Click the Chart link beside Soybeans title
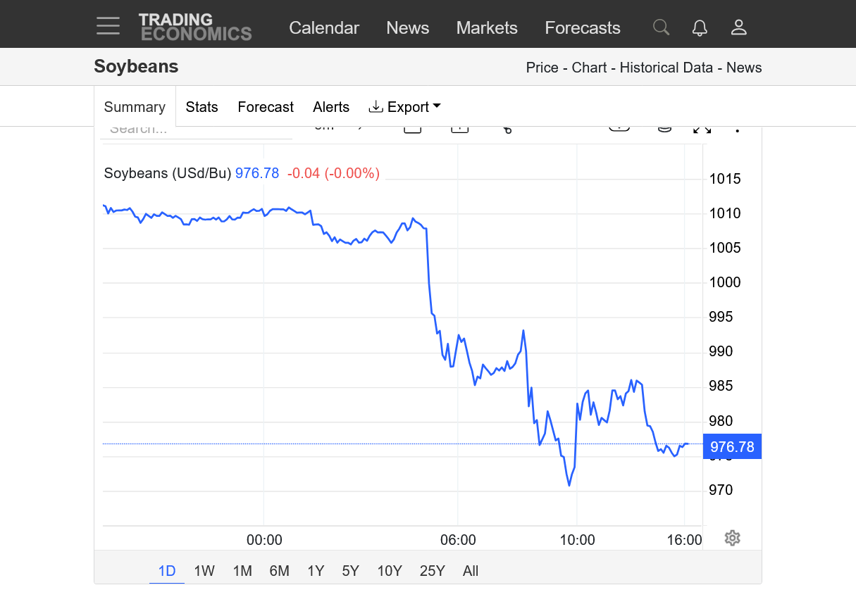The width and height of the screenshot is (856, 616). click(x=589, y=68)
